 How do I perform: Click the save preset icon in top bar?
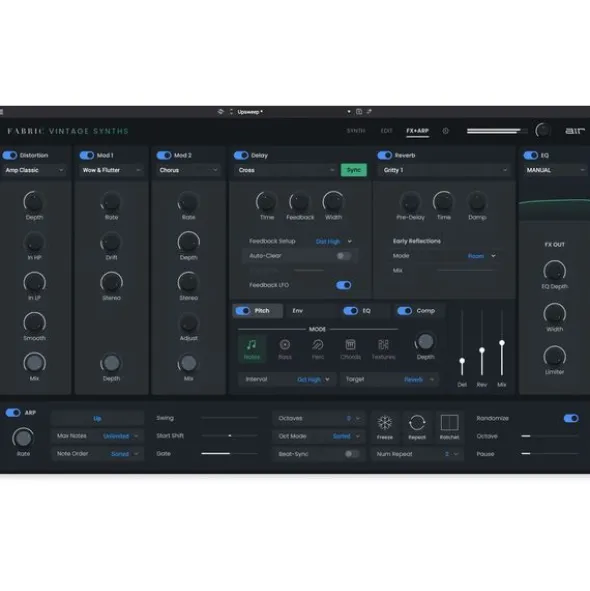(x=359, y=112)
